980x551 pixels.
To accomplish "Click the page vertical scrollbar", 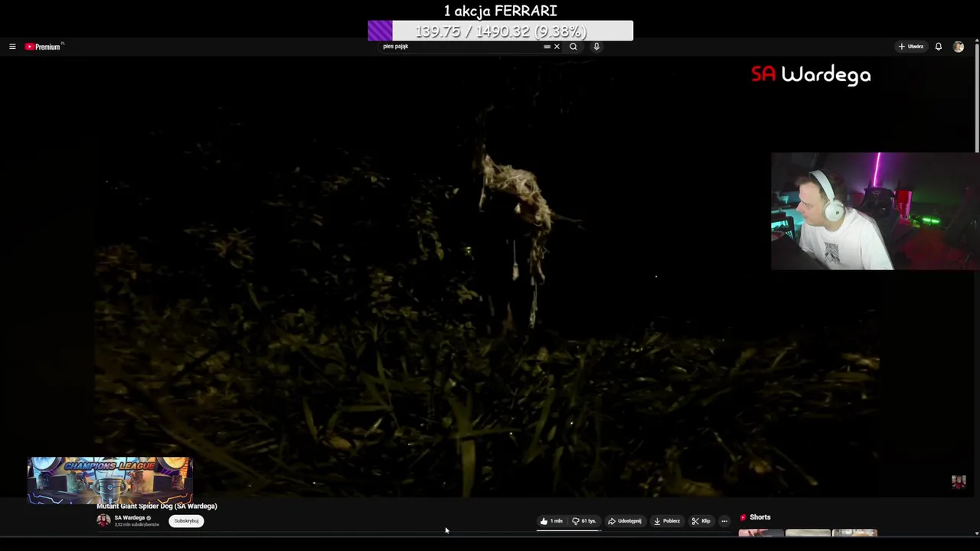I will [977, 99].
